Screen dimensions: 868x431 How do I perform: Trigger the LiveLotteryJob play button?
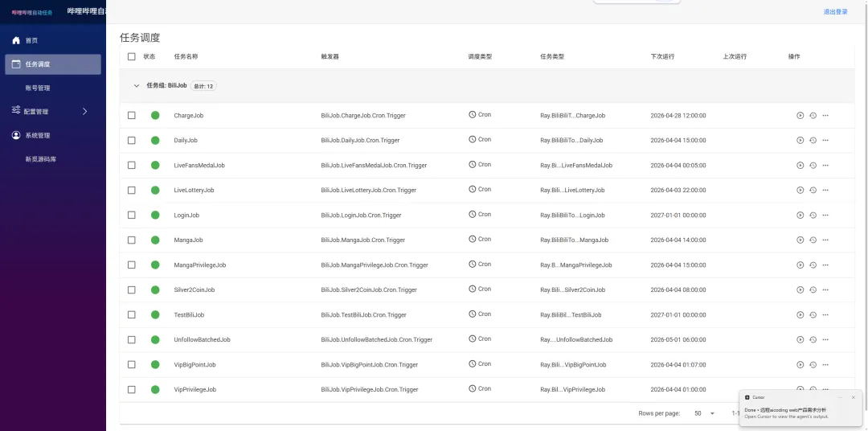(x=800, y=191)
